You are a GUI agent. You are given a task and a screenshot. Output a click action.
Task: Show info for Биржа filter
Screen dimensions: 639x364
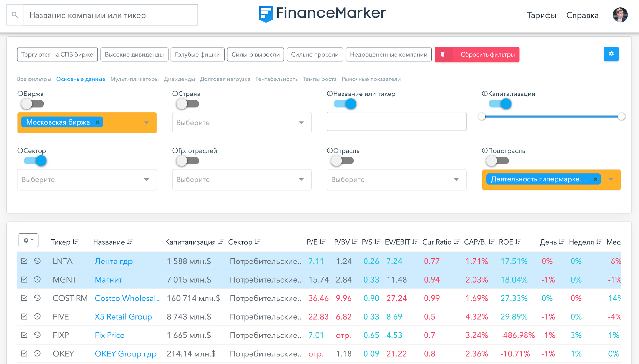(20, 94)
